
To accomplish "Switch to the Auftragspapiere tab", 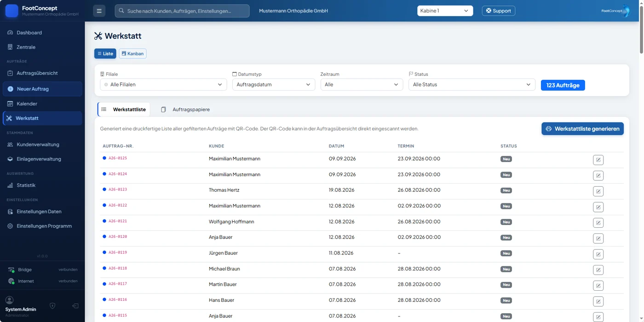I will click(185, 109).
